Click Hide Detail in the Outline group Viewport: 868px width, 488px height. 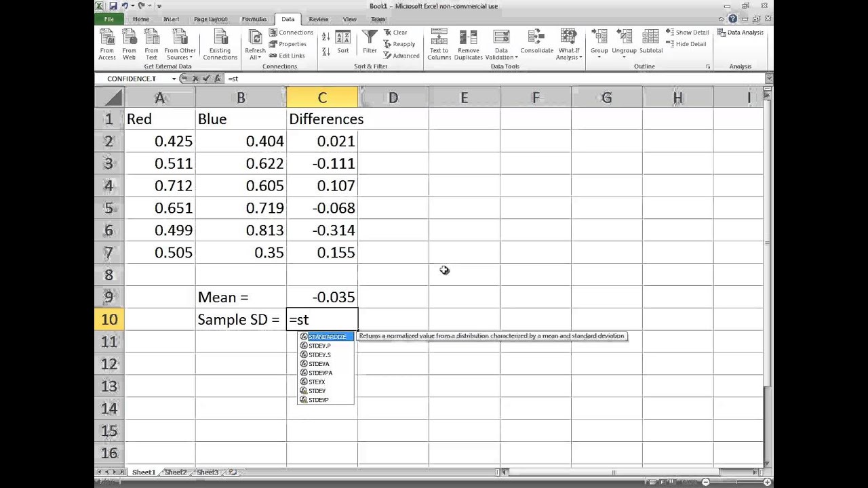tap(686, 44)
